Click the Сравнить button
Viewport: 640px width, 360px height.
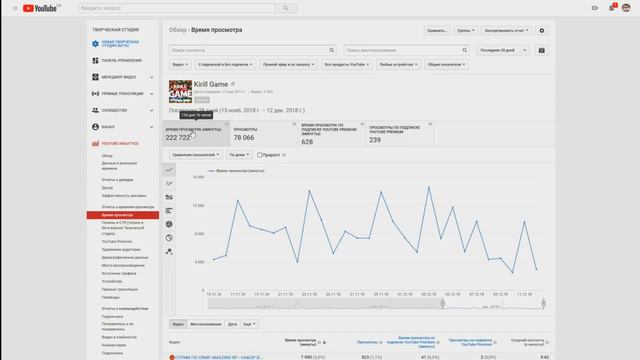coord(437,31)
